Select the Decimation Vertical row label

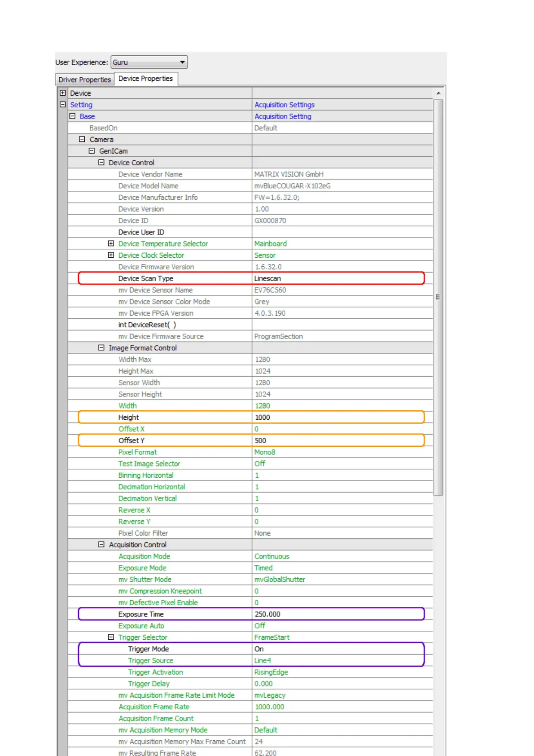click(x=148, y=498)
